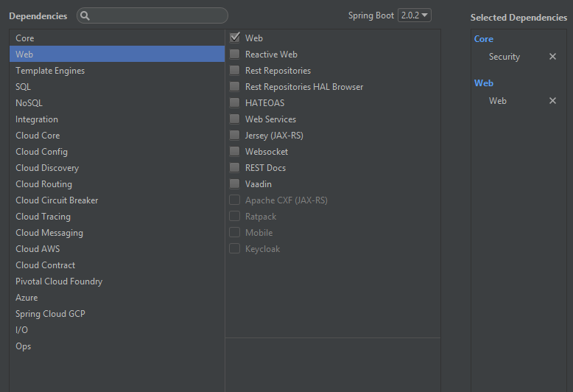Enable the Reactive Web checkbox
573x392 pixels.
(x=235, y=54)
